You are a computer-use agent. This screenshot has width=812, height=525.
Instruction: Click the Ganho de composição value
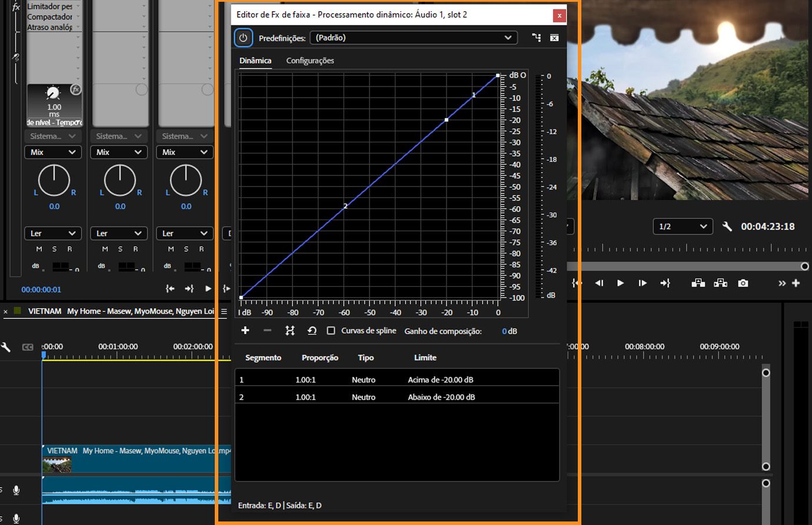pyautogui.click(x=508, y=331)
